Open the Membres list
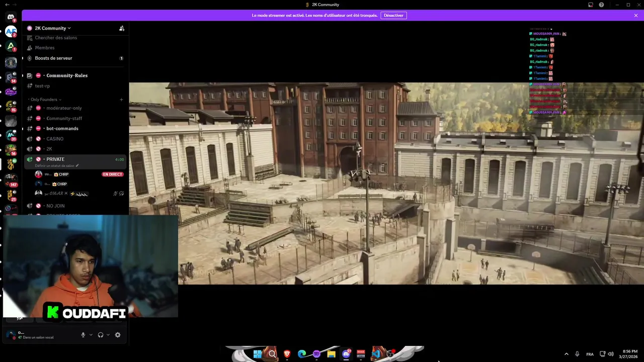The width and height of the screenshot is (644, 362). (74, 48)
